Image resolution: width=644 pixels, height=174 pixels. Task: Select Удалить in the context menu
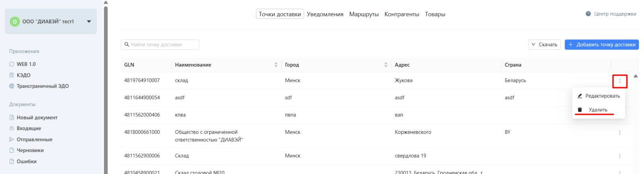click(x=598, y=110)
